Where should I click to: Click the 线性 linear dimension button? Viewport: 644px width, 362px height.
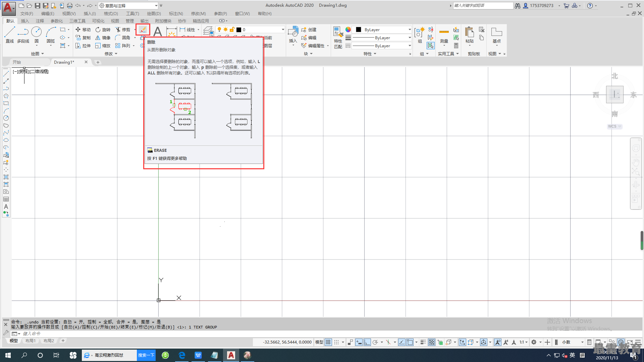(187, 29)
